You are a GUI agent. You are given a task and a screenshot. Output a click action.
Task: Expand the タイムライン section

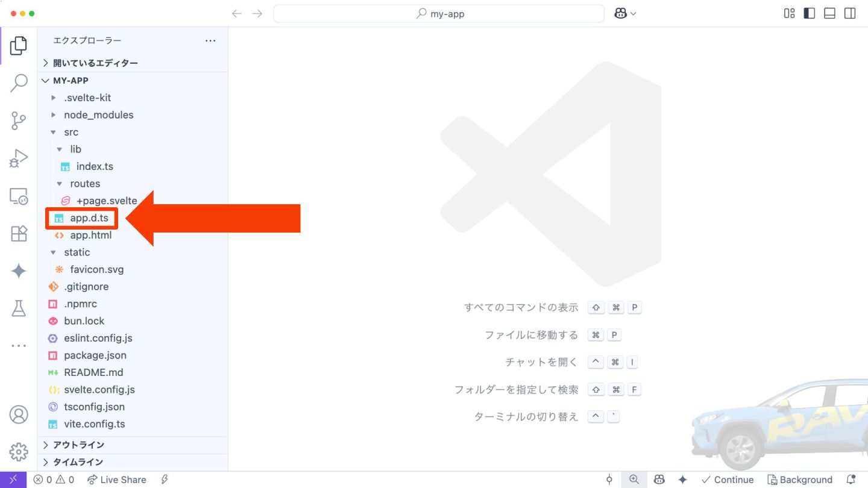point(133,462)
